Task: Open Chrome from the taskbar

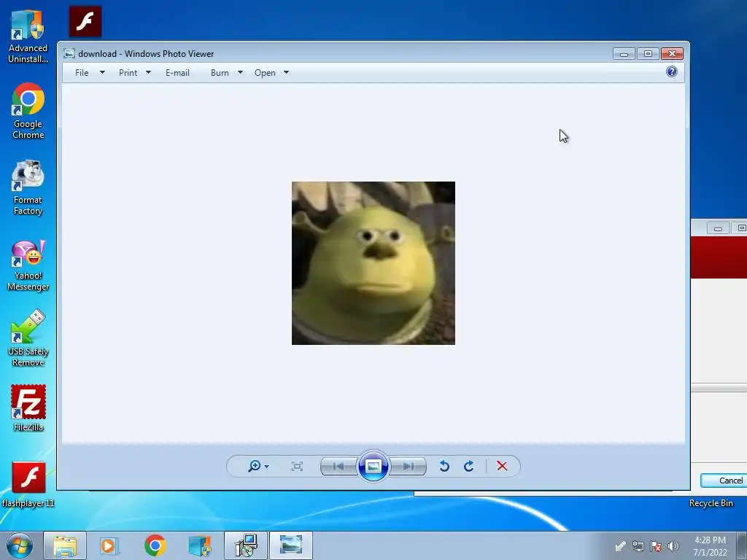Action: click(155, 545)
